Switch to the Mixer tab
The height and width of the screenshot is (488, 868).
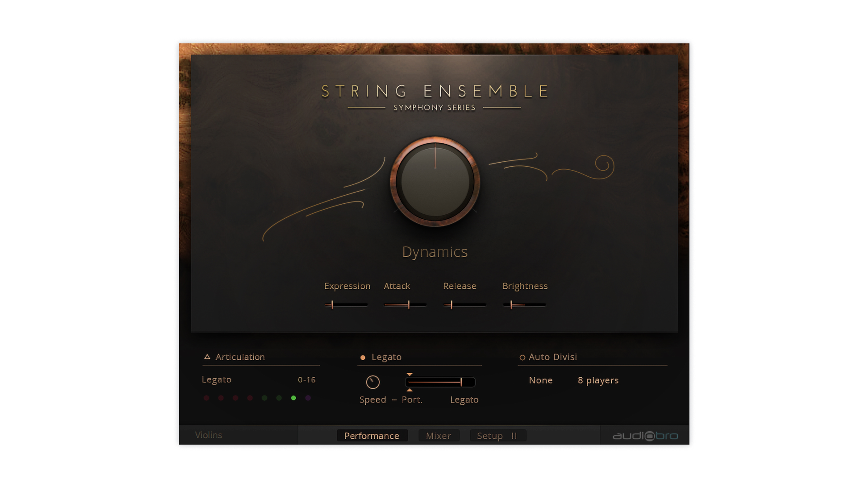438,436
